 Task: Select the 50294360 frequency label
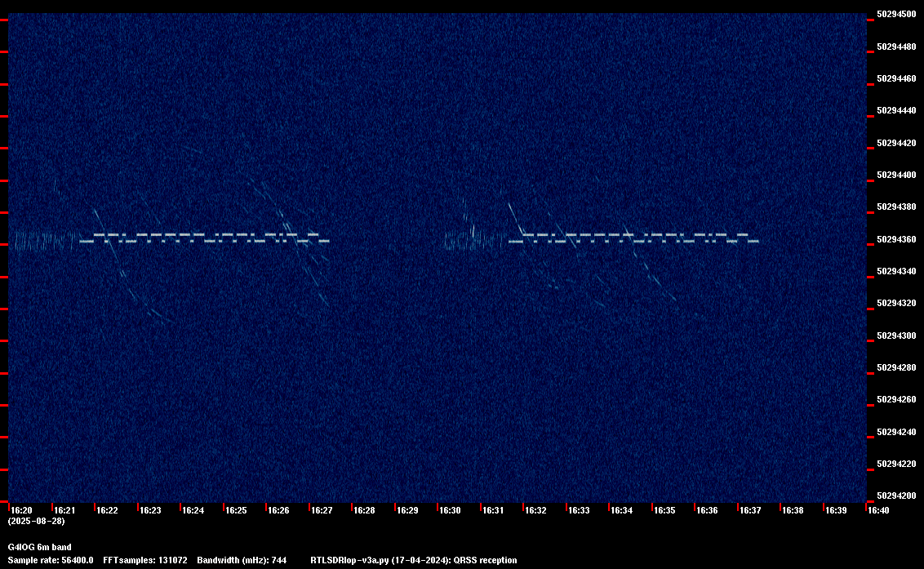tap(896, 239)
